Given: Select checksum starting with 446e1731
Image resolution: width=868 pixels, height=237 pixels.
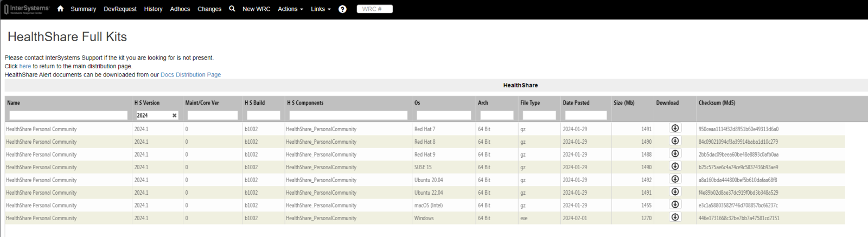Looking at the screenshot, I should pos(739,218).
